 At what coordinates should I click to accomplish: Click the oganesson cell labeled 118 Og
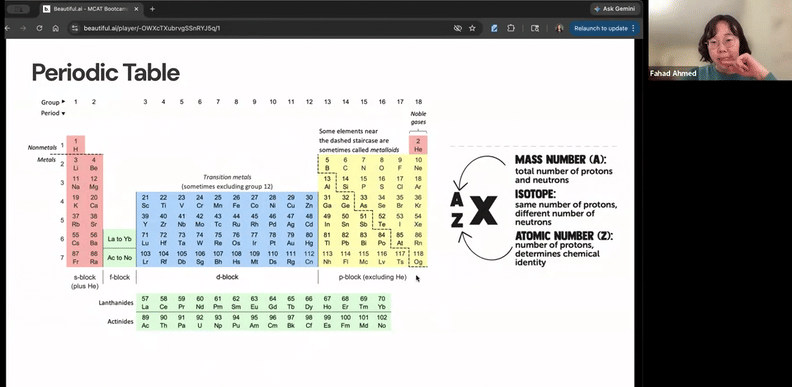click(x=418, y=258)
